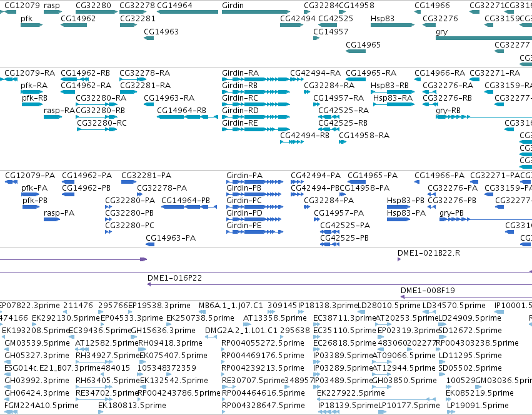
Task: Open protein CG14963-PA
Action: click(171, 238)
